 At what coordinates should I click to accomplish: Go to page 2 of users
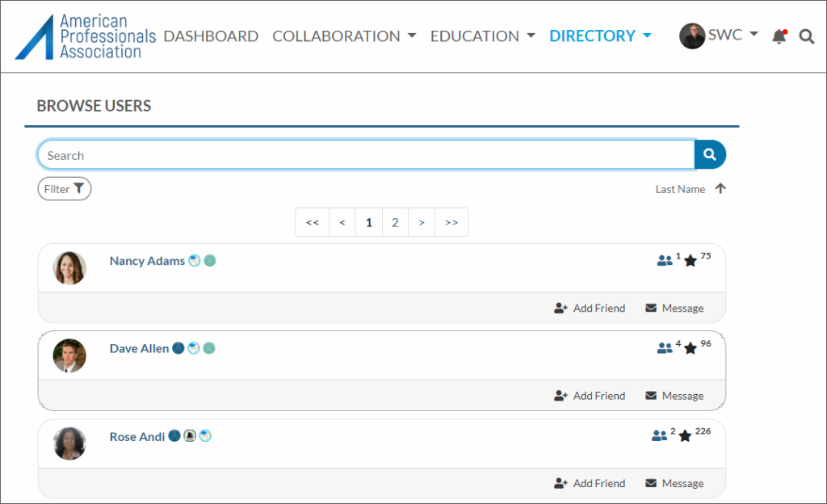pyautogui.click(x=395, y=222)
